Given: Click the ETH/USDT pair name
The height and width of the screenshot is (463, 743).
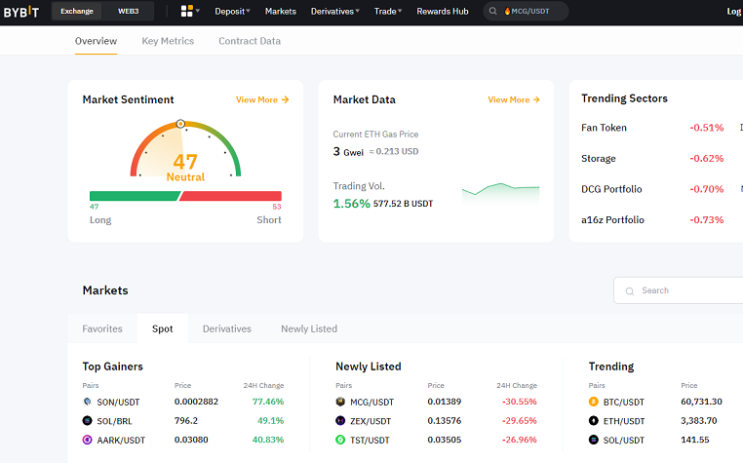Looking at the screenshot, I should click(624, 421).
